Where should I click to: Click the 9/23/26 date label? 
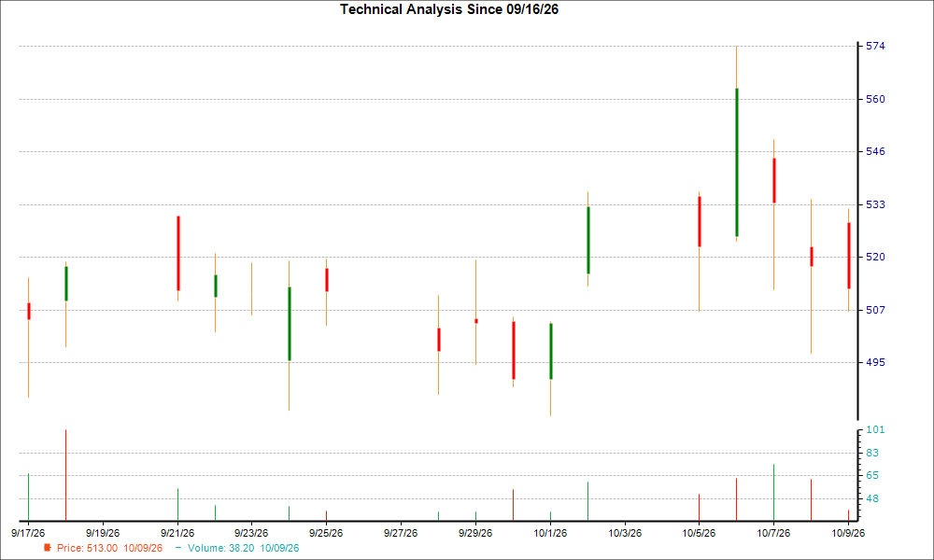251,533
